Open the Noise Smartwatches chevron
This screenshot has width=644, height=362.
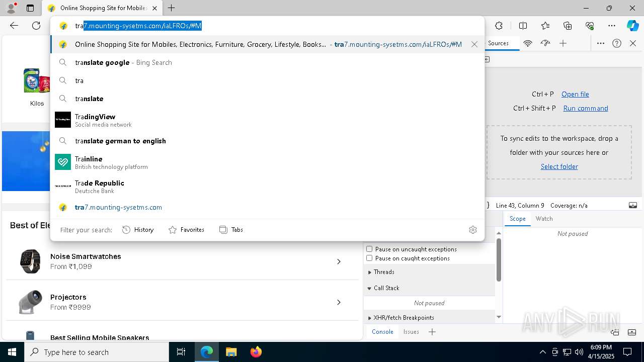[339, 261]
